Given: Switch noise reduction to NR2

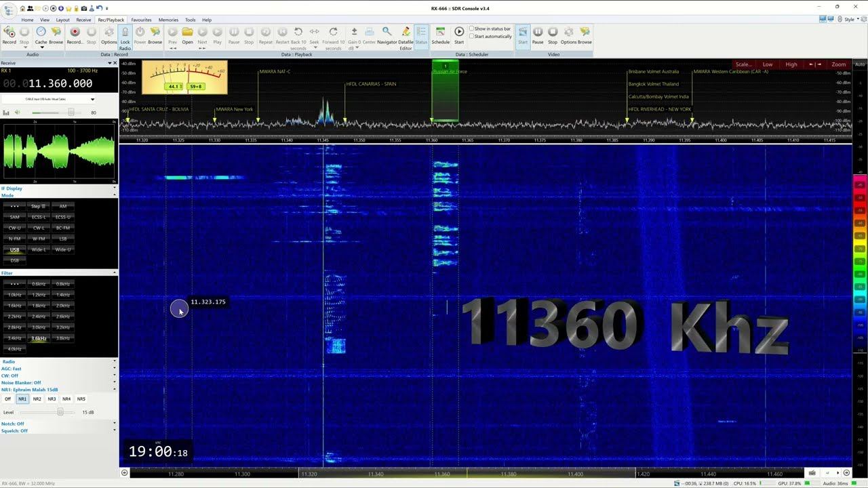Looking at the screenshot, I should (x=37, y=399).
